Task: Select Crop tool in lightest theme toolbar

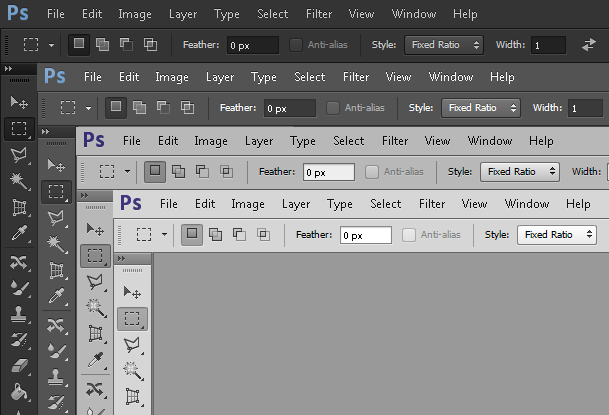Action: 132,396
